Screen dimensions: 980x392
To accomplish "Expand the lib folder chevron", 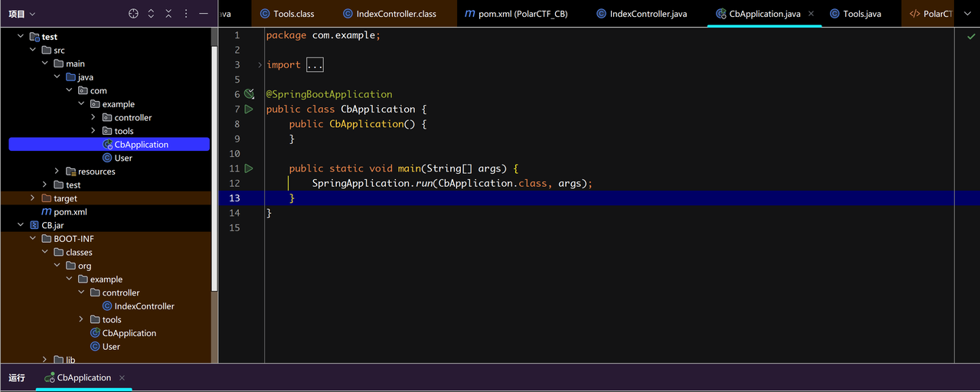I will pyautogui.click(x=44, y=360).
